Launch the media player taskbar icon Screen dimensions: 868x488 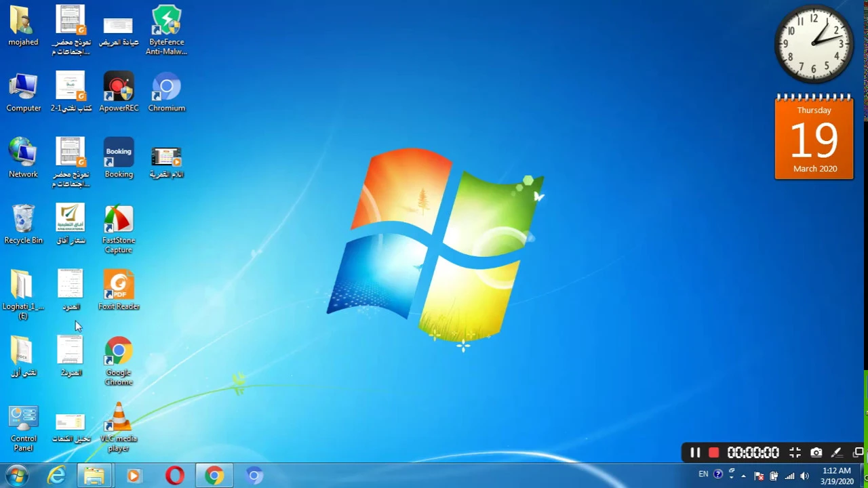point(134,476)
